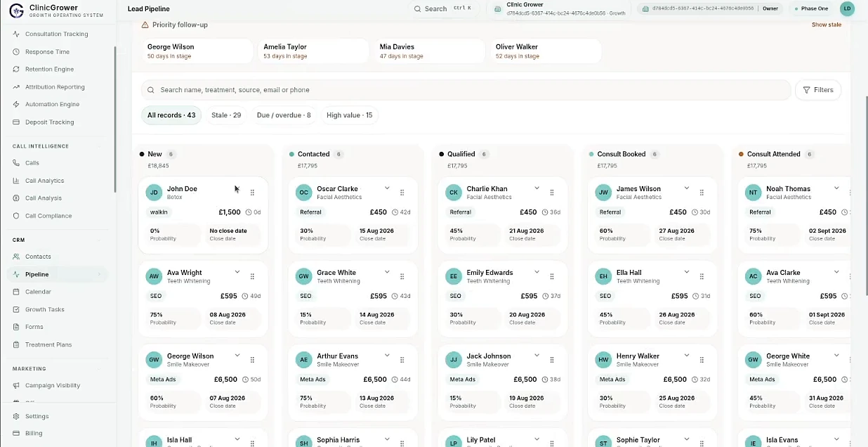Viewport: 868px width, 447px height.
Task: Click the Response Time clock icon
Action: [16, 52]
